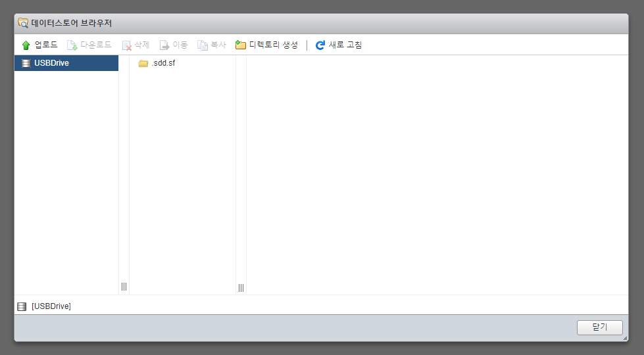The width and height of the screenshot is (644, 355).
Task: Create a directory with 디렉토리 생성
Action: tap(266, 45)
